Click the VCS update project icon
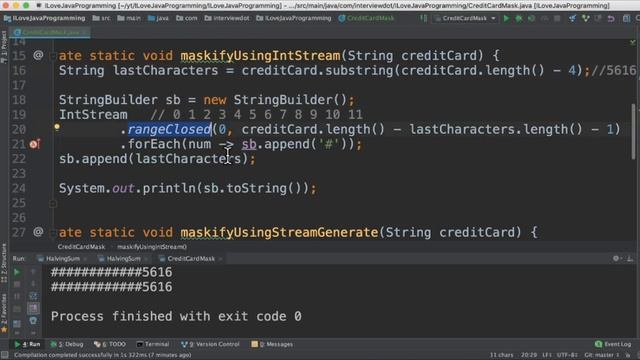640x360 pixels. point(572,18)
